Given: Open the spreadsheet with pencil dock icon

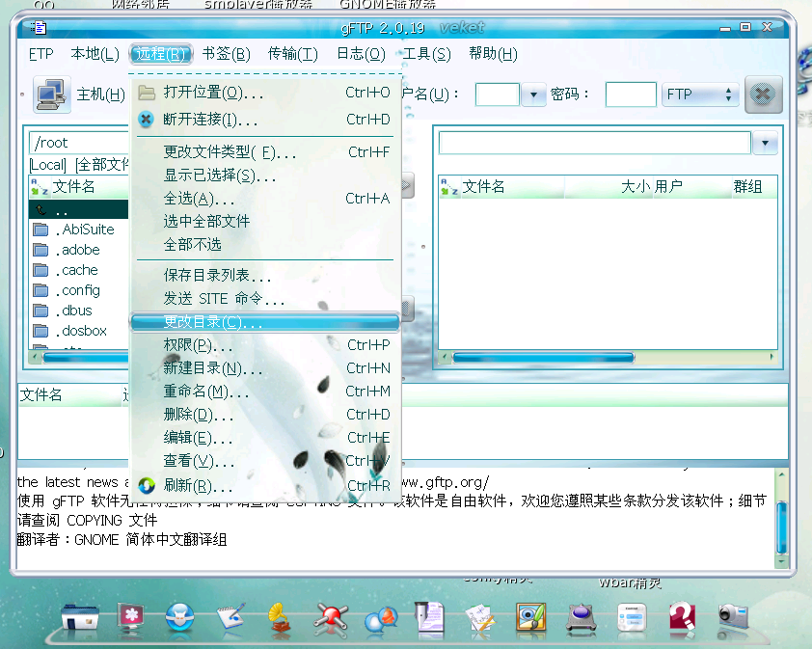Looking at the screenshot, I should [480, 617].
